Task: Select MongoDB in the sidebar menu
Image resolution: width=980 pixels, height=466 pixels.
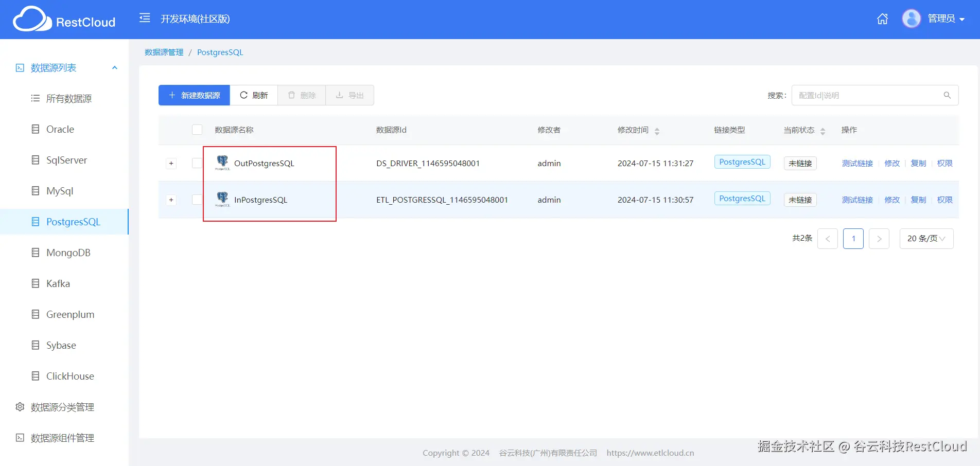Action: [64, 253]
